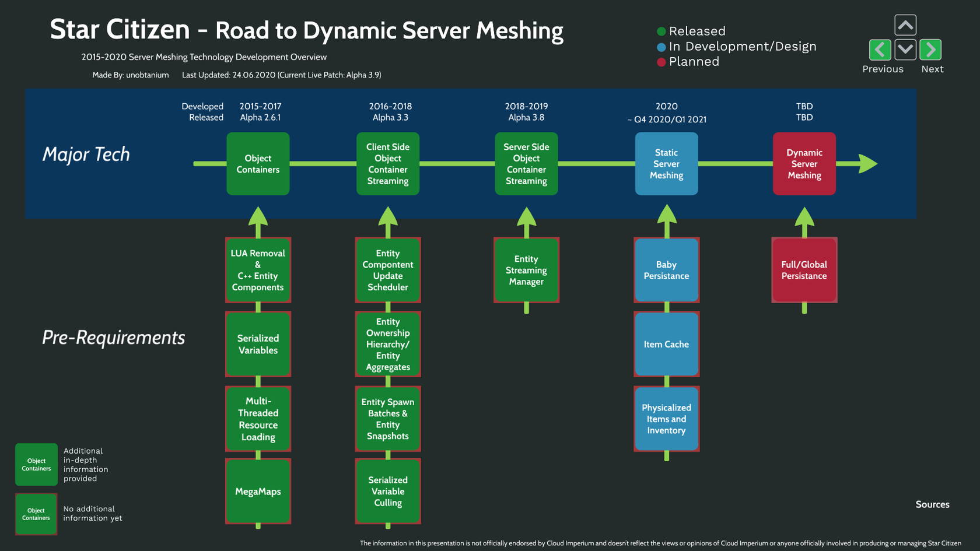The image size is (980, 551).
Task: Click the up chevron navigation icon
Action: 905,25
